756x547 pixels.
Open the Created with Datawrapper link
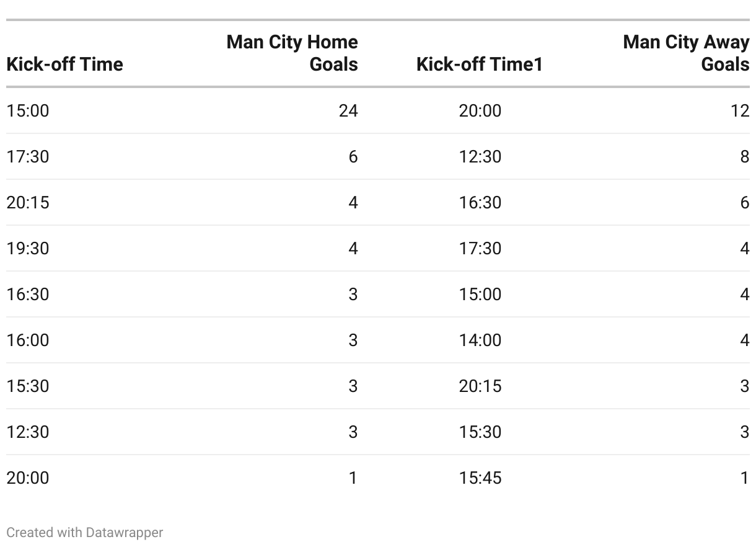[x=85, y=532]
